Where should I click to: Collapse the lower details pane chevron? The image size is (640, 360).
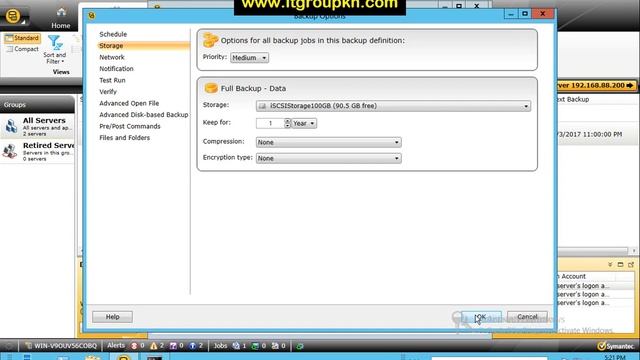pos(610,265)
